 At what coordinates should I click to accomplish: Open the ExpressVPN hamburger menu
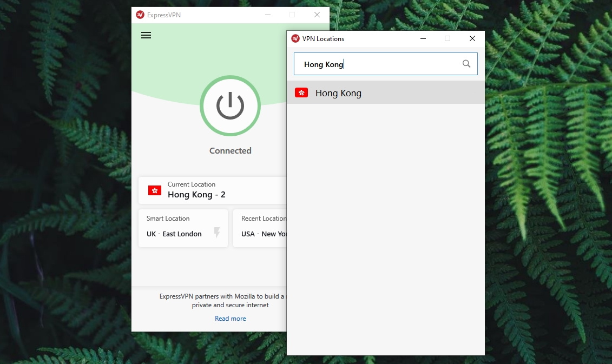pos(146,36)
